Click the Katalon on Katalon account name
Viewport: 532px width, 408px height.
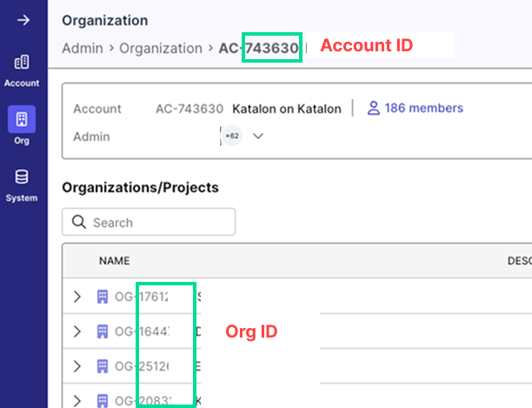pos(287,109)
